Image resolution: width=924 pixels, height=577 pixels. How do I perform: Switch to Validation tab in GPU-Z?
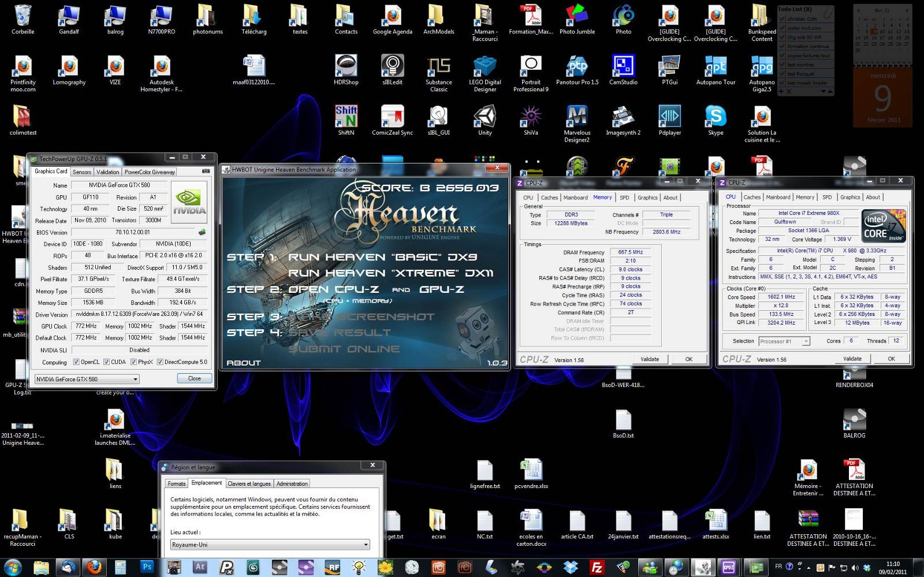(x=107, y=172)
